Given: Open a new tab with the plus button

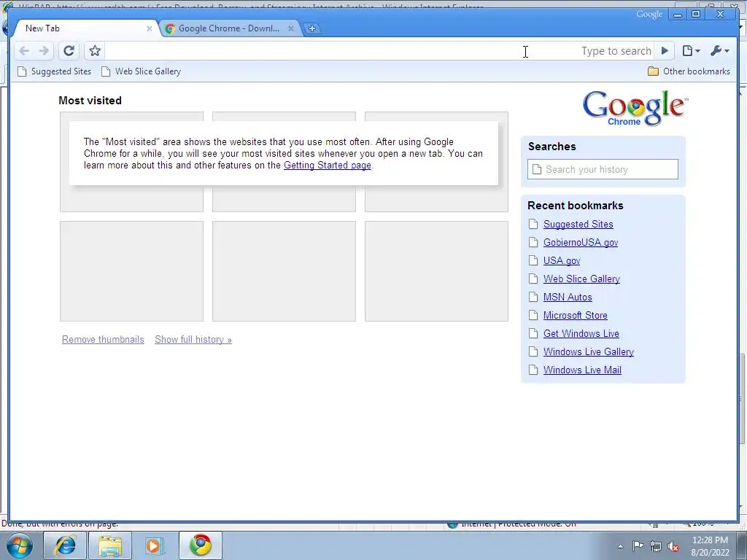Looking at the screenshot, I should point(312,28).
